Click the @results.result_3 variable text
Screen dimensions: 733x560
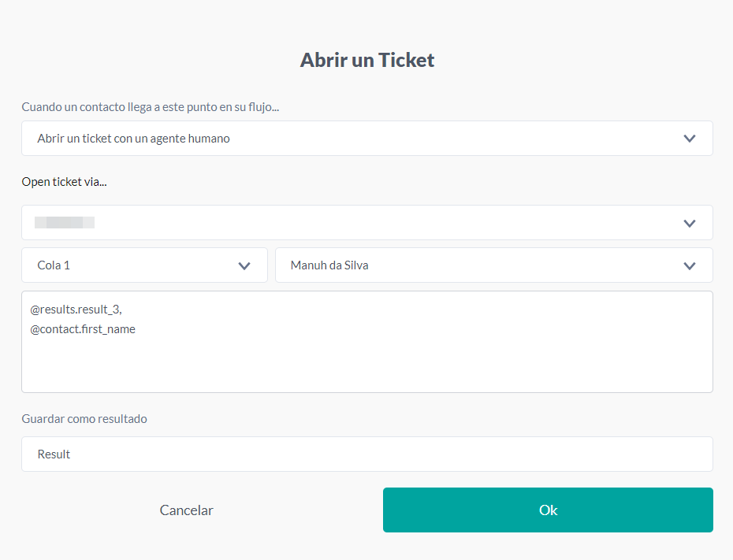[x=79, y=310]
